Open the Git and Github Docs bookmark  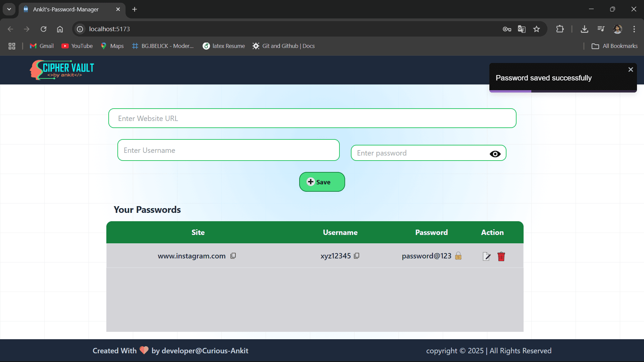click(284, 46)
